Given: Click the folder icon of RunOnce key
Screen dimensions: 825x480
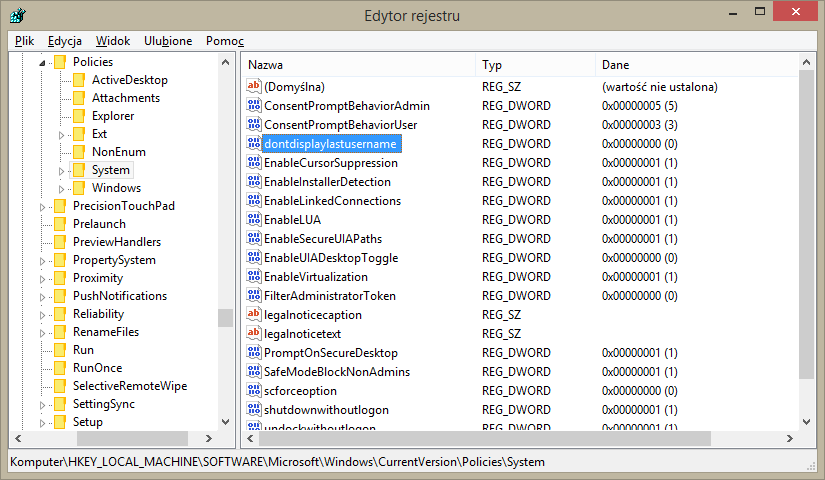Looking at the screenshot, I should pos(60,368).
